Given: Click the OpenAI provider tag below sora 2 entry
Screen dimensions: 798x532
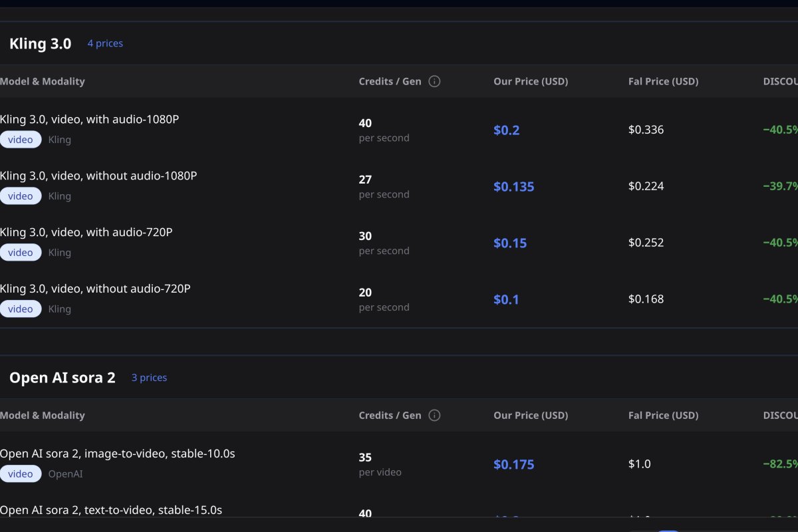Looking at the screenshot, I should click(x=65, y=473).
